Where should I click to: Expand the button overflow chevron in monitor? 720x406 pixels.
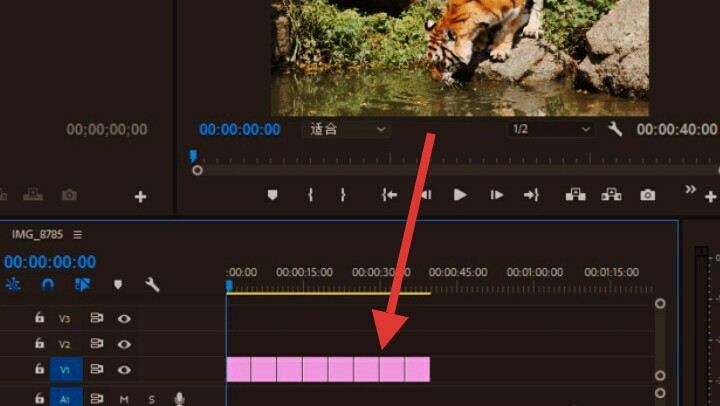pos(689,189)
